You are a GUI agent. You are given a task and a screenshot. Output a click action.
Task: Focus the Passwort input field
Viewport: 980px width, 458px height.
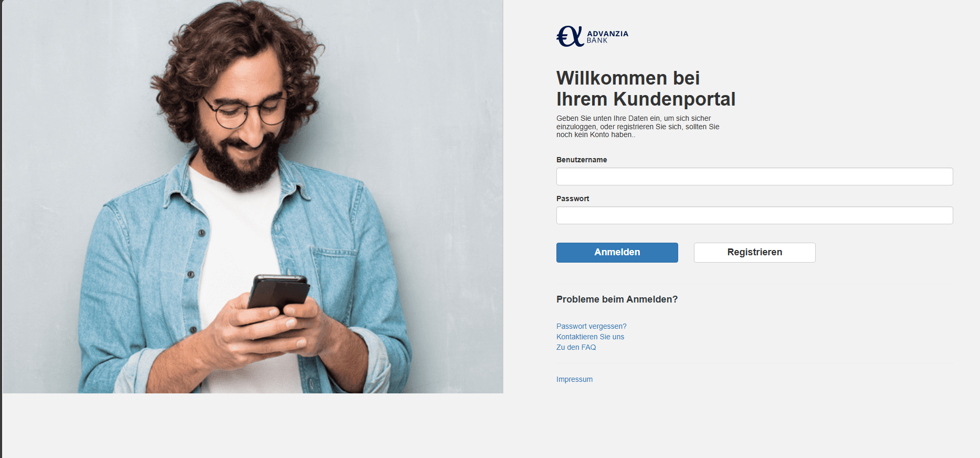[x=754, y=215]
